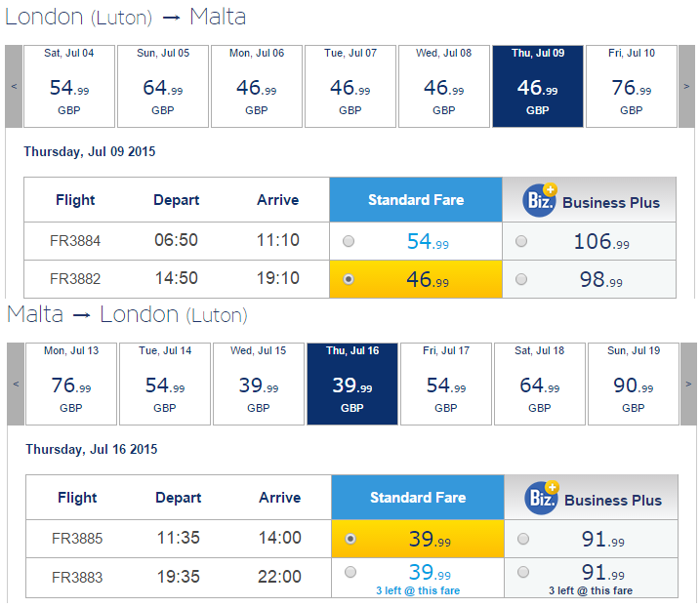Switch to Sun, Jul 19 return date
The height and width of the screenshot is (608, 700).
(634, 384)
